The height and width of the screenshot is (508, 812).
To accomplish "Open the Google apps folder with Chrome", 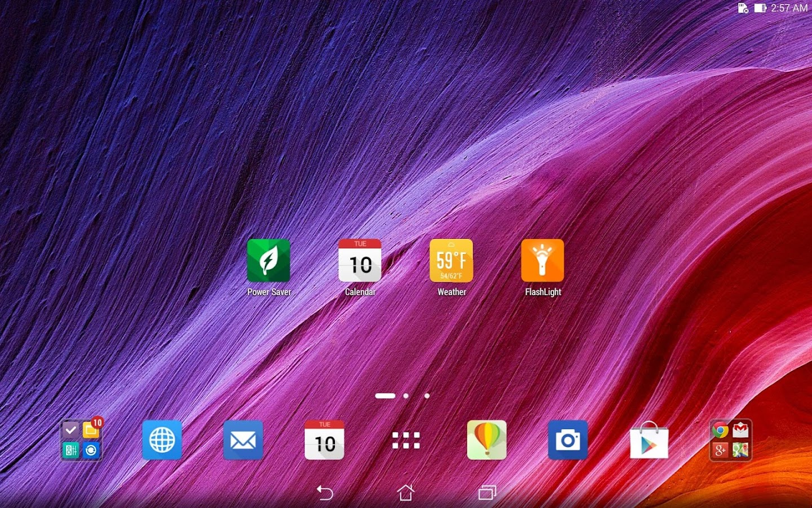I will [x=730, y=440].
